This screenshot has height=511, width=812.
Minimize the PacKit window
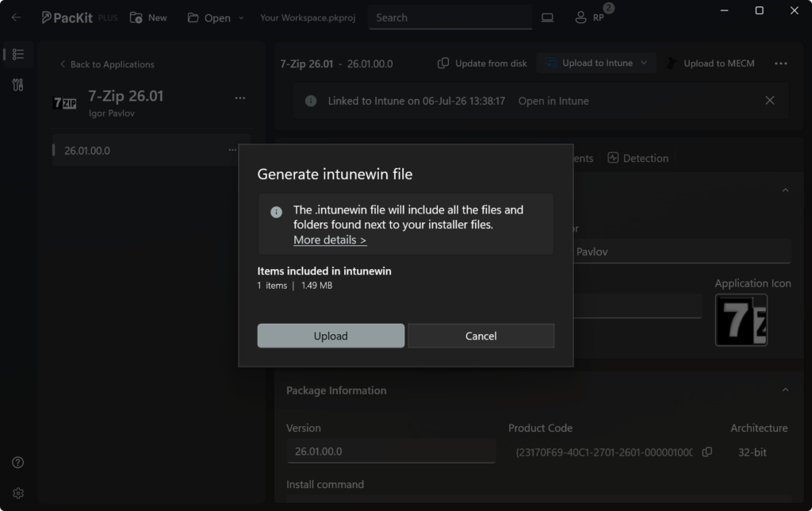coord(725,10)
